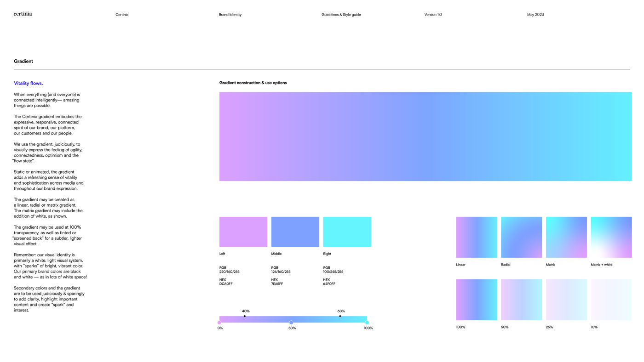This screenshot has height=362, width=644.
Task: Click the 'Brand Identity' header text
Action: coord(230,15)
